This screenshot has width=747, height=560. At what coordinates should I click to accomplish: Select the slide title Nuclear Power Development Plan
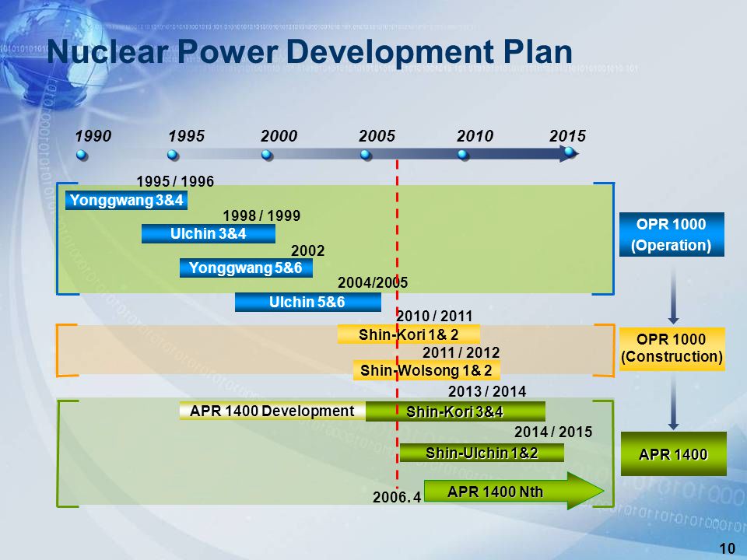(x=310, y=51)
